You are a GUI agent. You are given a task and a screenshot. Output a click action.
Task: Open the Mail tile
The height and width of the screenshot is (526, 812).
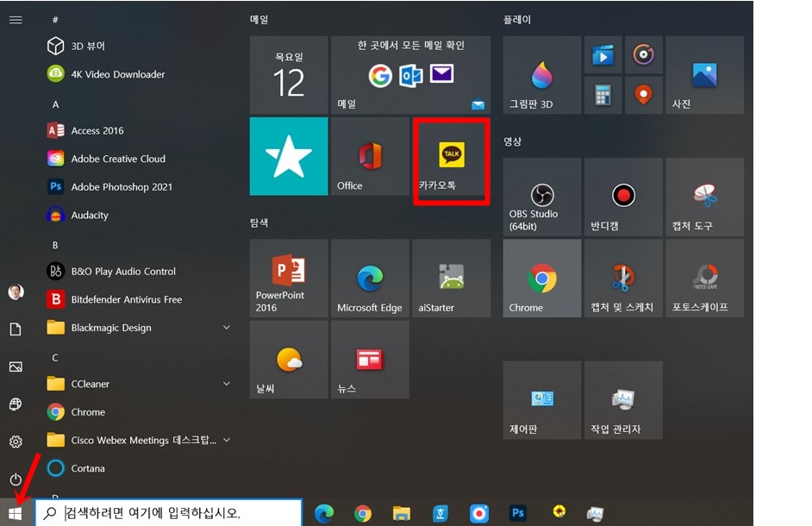pos(410,75)
